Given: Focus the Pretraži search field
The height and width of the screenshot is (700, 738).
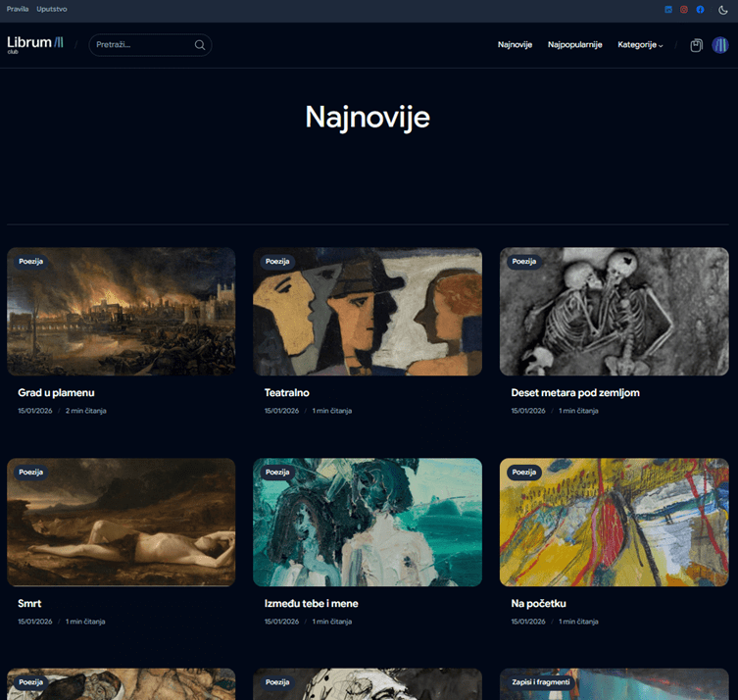Looking at the screenshot, I should [x=140, y=45].
